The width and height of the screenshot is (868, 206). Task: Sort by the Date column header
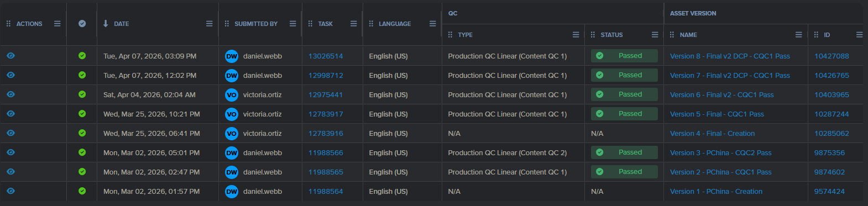click(x=121, y=24)
